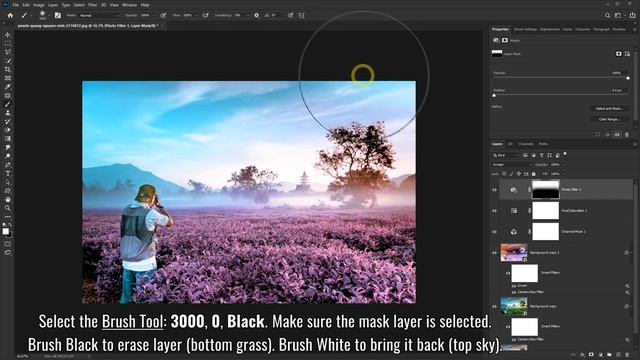Switch to the Channels tab
The image size is (640, 360).
click(x=526, y=144)
